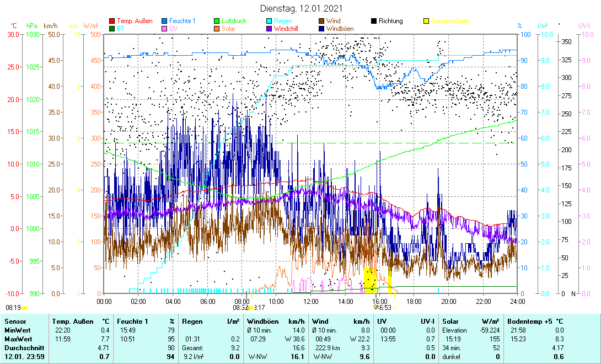Click the solar maximum value "155"

tap(495, 339)
